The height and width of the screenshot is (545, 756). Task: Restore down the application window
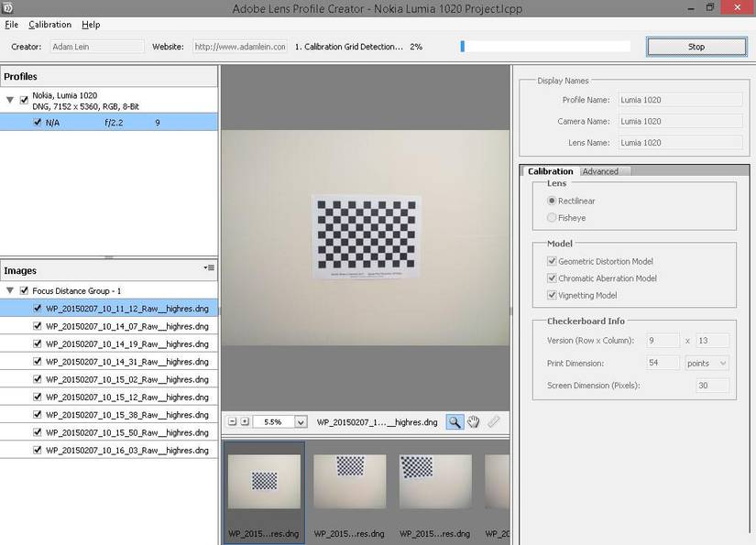[x=709, y=7]
